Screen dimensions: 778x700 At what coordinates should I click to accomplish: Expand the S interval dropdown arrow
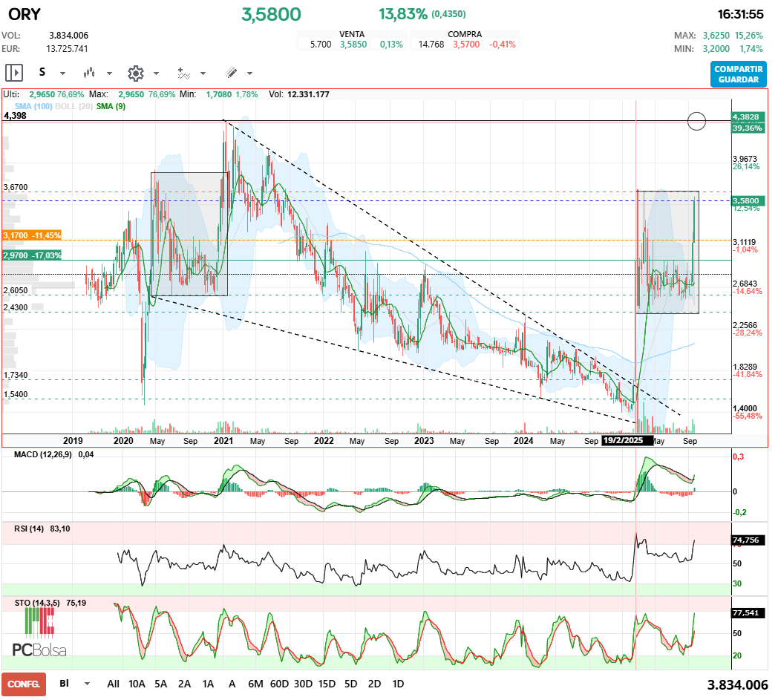tap(62, 73)
